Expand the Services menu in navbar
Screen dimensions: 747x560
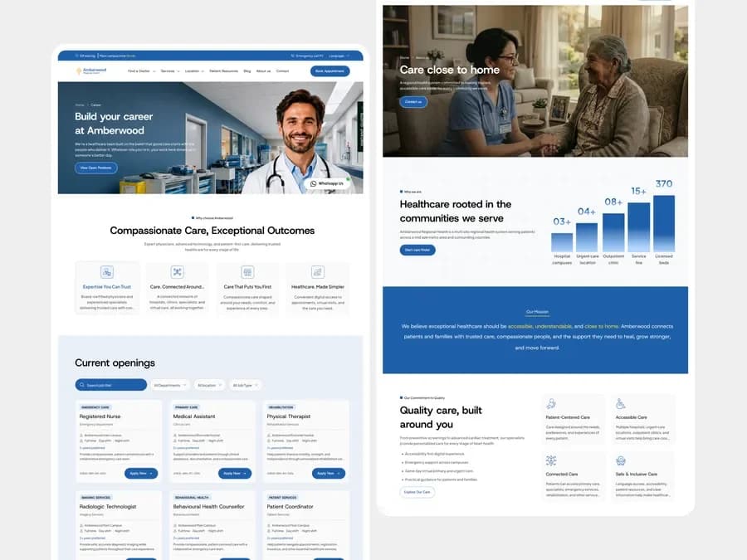pos(170,71)
